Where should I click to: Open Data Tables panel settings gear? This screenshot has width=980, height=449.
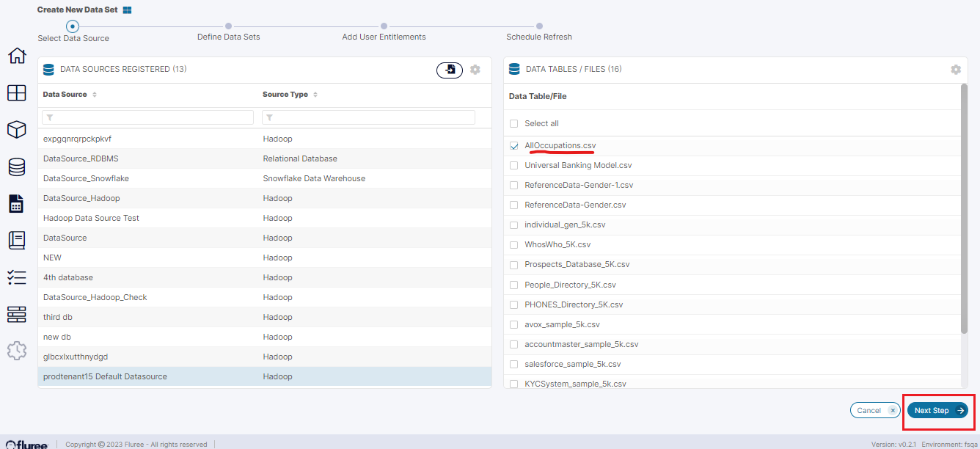click(x=955, y=70)
